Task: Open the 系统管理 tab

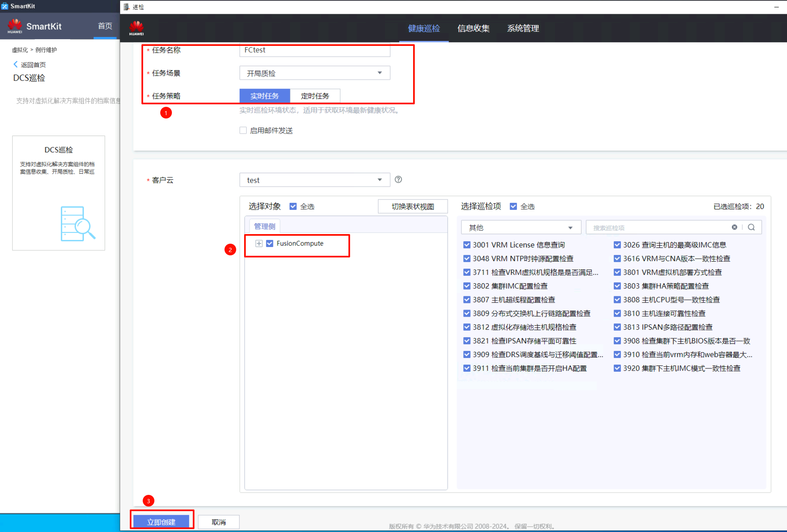Action: click(523, 28)
